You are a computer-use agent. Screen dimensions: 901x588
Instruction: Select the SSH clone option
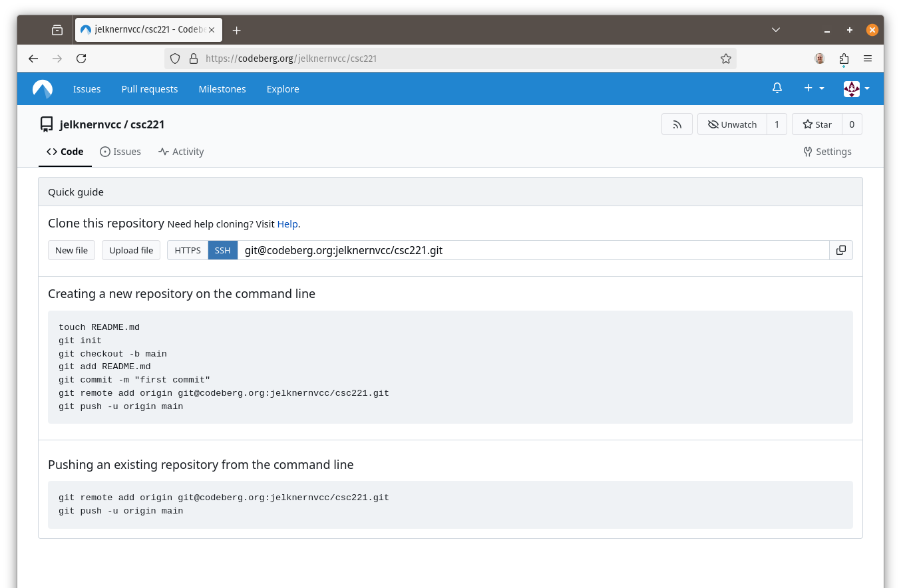point(223,250)
